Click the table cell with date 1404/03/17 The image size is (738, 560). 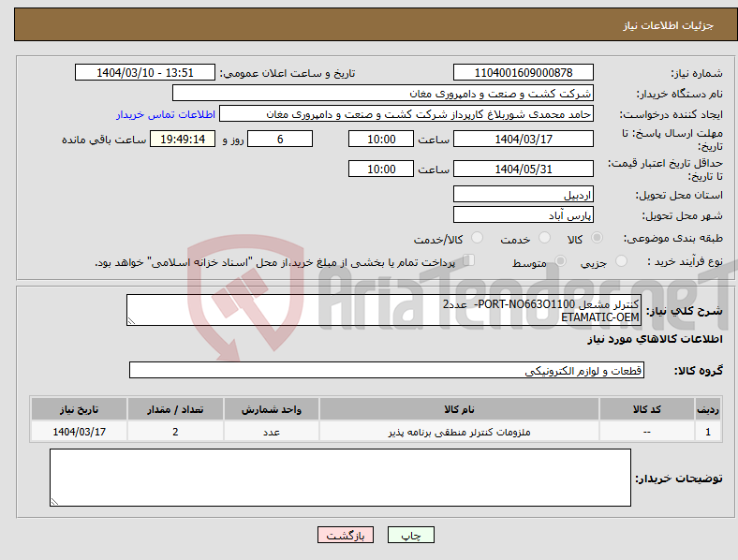coord(79,432)
